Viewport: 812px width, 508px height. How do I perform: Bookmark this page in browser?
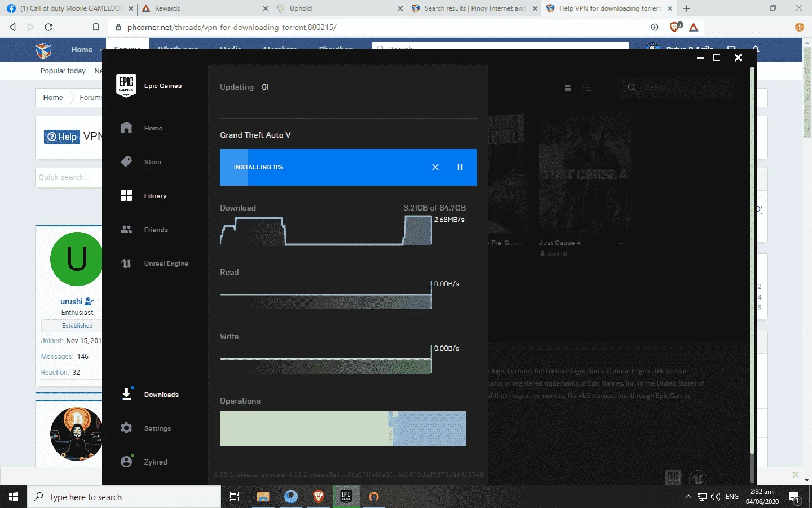(x=96, y=27)
